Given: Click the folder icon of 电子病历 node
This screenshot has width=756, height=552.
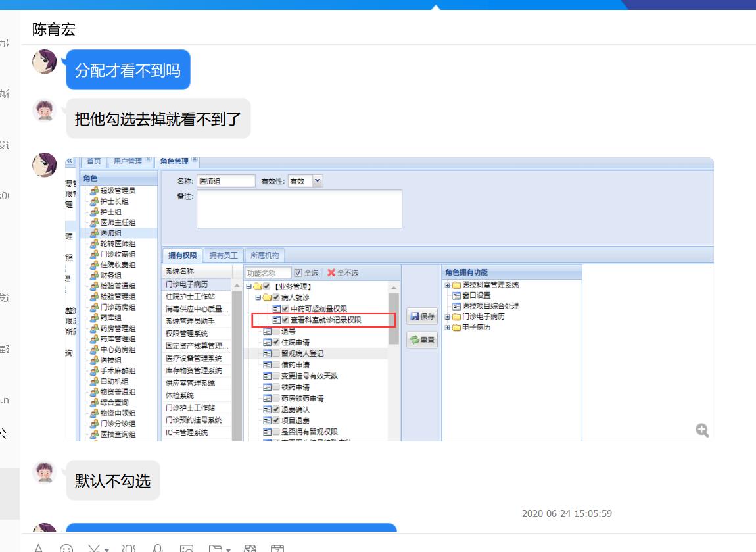Looking at the screenshot, I should (x=456, y=327).
